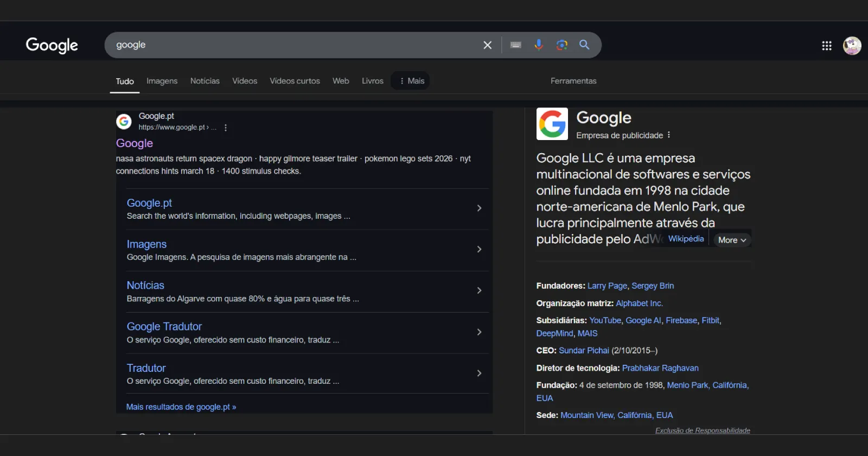Open Mais resultados de google.pt link
Screen dimensions: 868x456
coord(181,407)
